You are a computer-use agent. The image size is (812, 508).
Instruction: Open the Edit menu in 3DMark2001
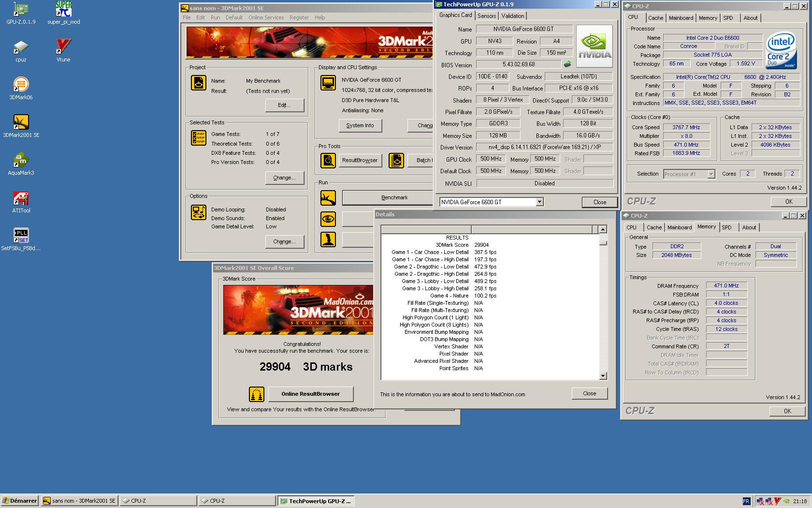point(201,17)
